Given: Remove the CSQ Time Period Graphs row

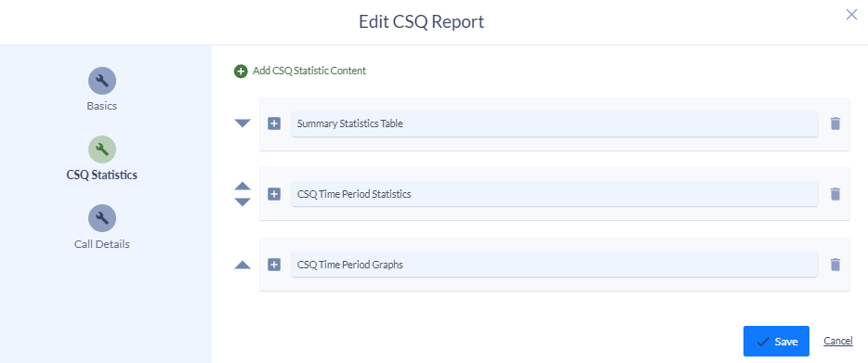Looking at the screenshot, I should coord(835,265).
